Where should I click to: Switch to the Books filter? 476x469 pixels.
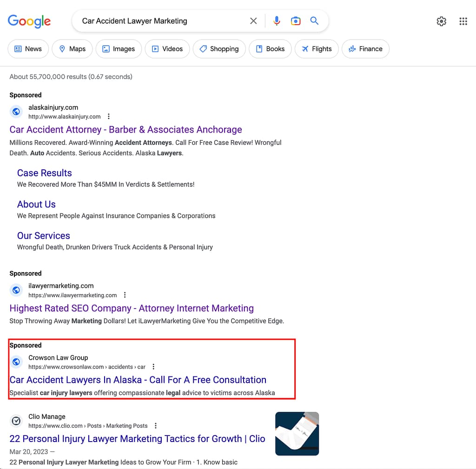tap(270, 49)
